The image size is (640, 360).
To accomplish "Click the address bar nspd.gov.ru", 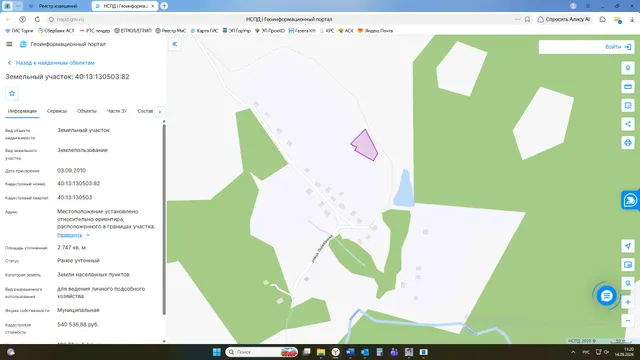I will pyautogui.click(x=70, y=19).
